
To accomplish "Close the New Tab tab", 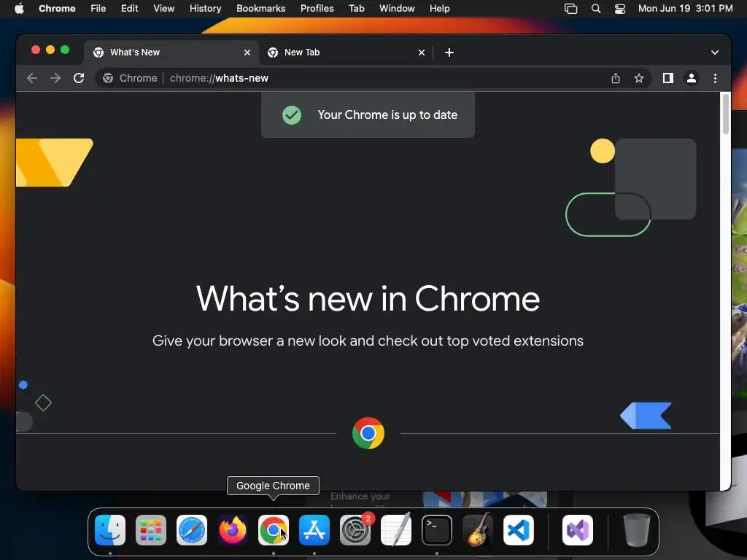I will 422,52.
